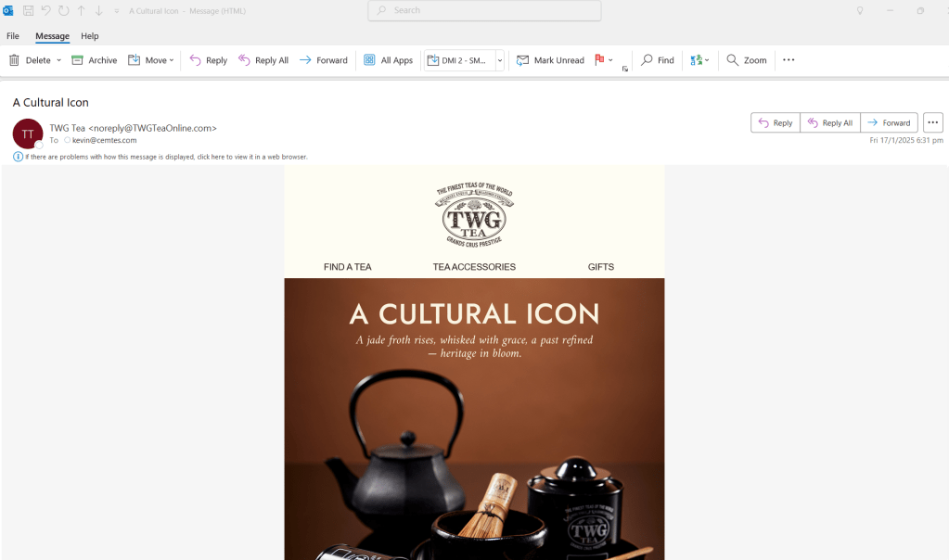
Task: Click the Delete trash icon
Action: tap(15, 60)
